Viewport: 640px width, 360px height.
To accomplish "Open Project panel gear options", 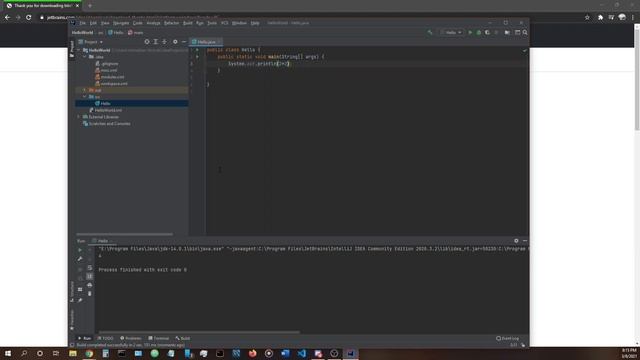I will pos(175,42).
